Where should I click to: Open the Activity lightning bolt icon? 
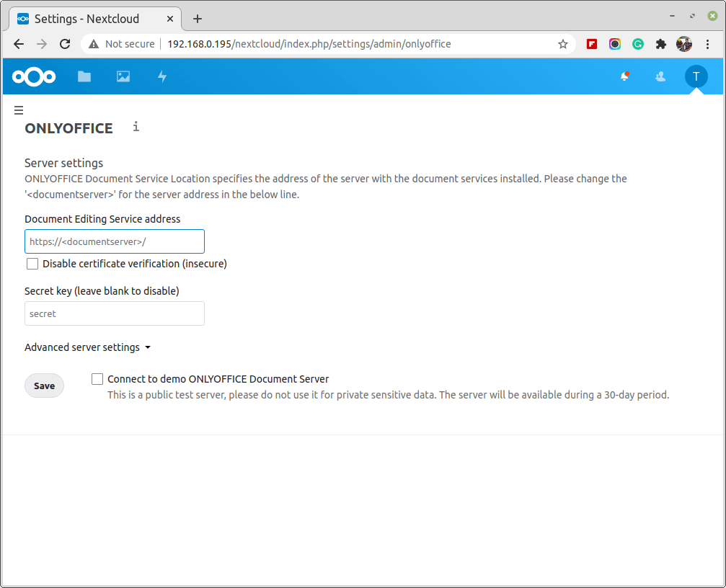162,76
